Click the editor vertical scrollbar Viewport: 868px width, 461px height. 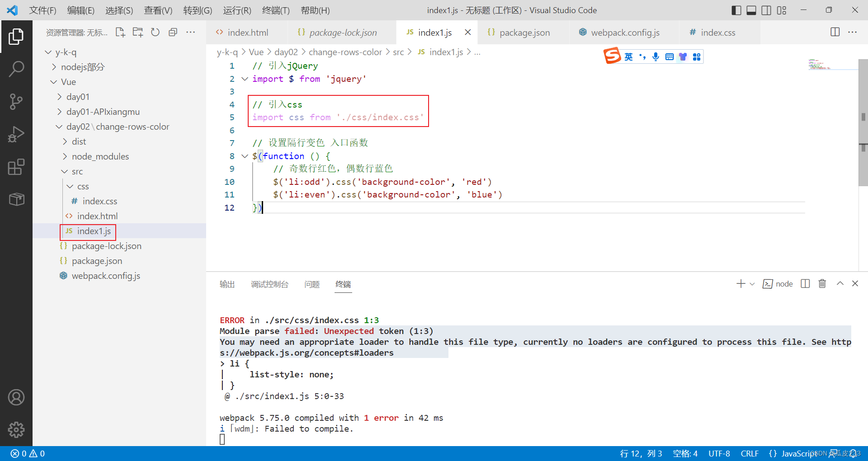point(863,122)
